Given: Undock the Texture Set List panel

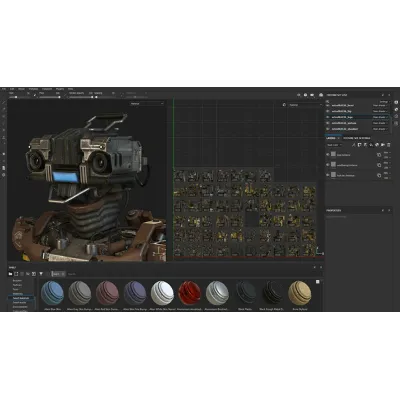Looking at the screenshot, I should pos(383,95).
